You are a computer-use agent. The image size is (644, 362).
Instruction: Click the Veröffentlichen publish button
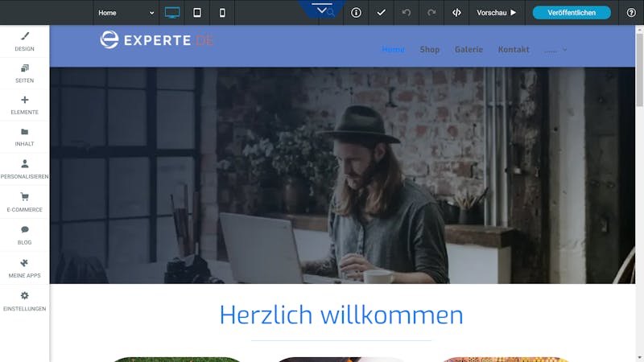(572, 13)
